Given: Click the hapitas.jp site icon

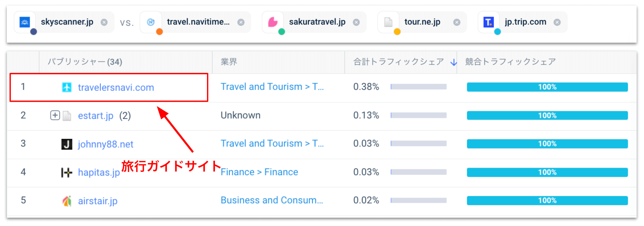Looking at the screenshot, I should click(x=67, y=172).
